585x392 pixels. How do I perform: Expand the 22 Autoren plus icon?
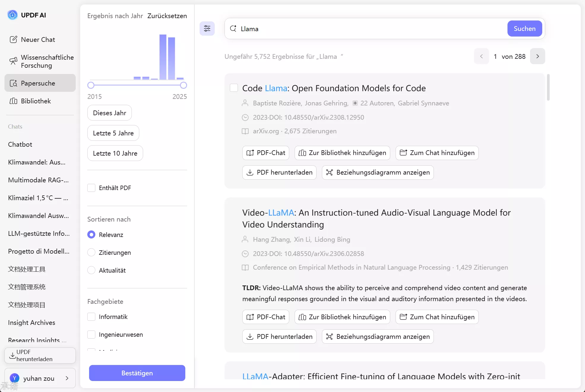click(355, 103)
